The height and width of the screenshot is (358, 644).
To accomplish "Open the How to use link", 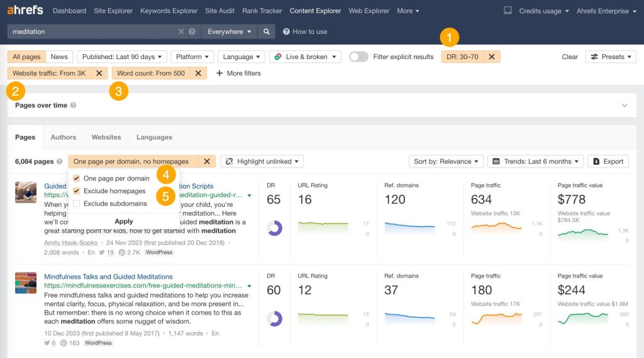I will point(305,31).
